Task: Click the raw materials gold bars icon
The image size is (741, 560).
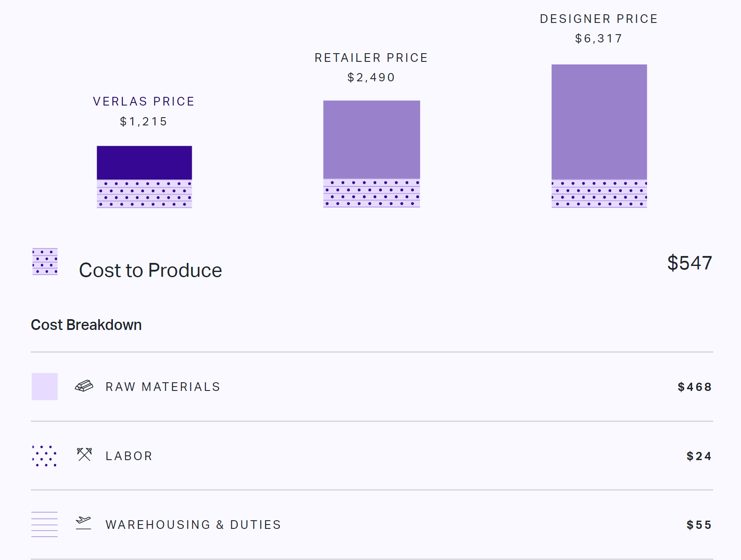Action: coord(84,386)
